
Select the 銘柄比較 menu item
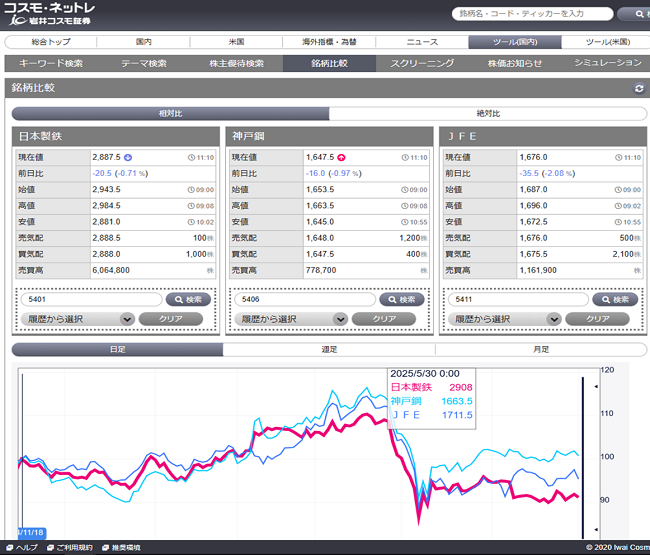point(329,63)
